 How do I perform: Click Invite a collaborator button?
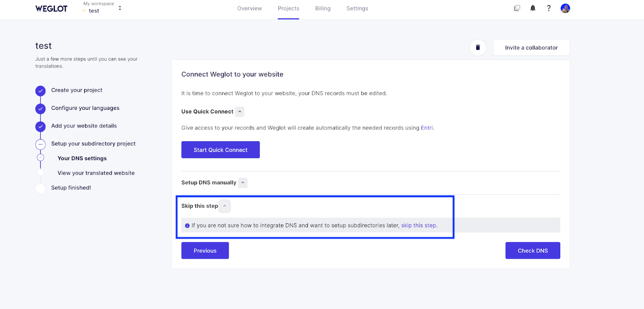pyautogui.click(x=531, y=47)
